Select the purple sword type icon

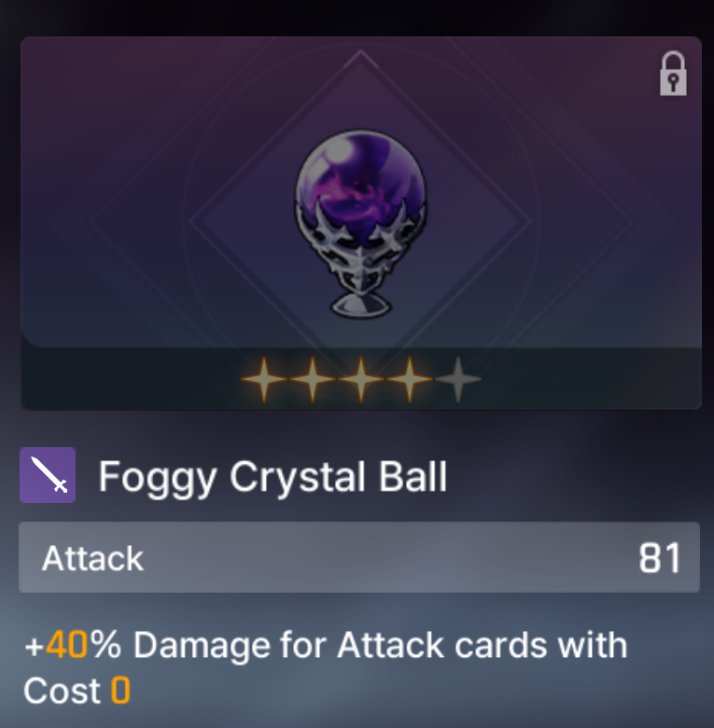(48, 475)
